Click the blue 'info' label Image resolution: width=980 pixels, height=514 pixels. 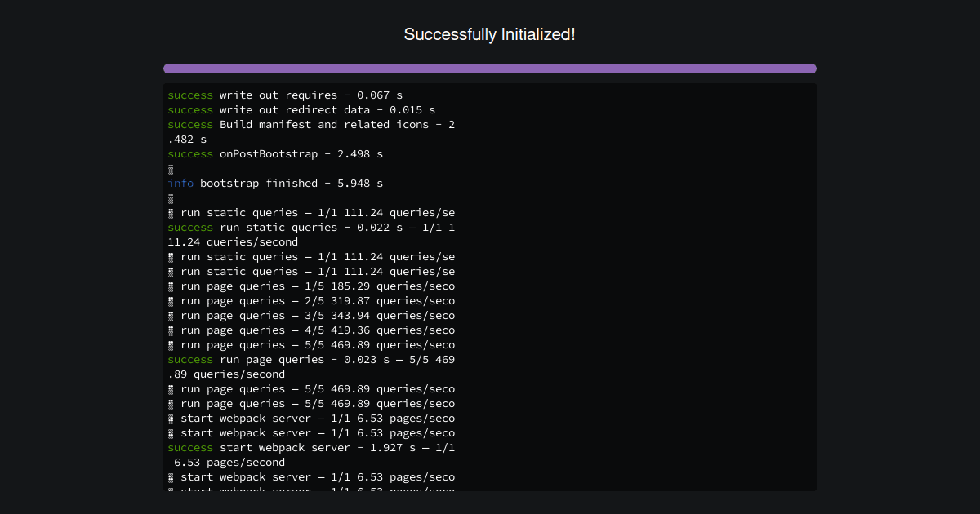pyautogui.click(x=180, y=183)
